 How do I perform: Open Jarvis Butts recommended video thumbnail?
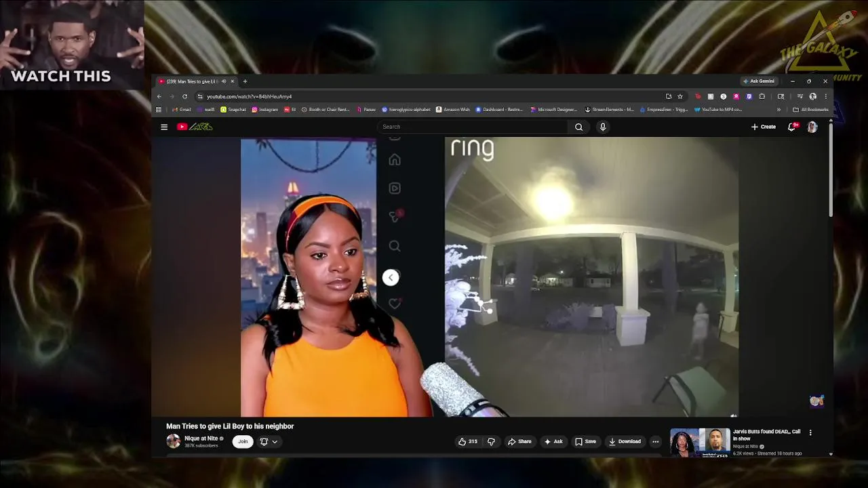pyautogui.click(x=700, y=443)
